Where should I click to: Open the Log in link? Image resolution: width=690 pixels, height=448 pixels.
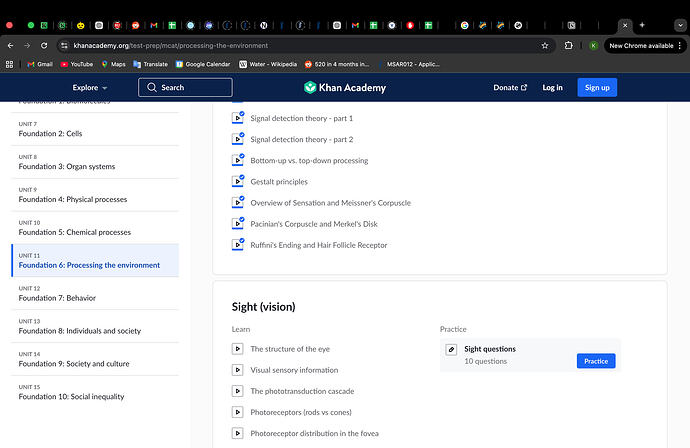[552, 88]
